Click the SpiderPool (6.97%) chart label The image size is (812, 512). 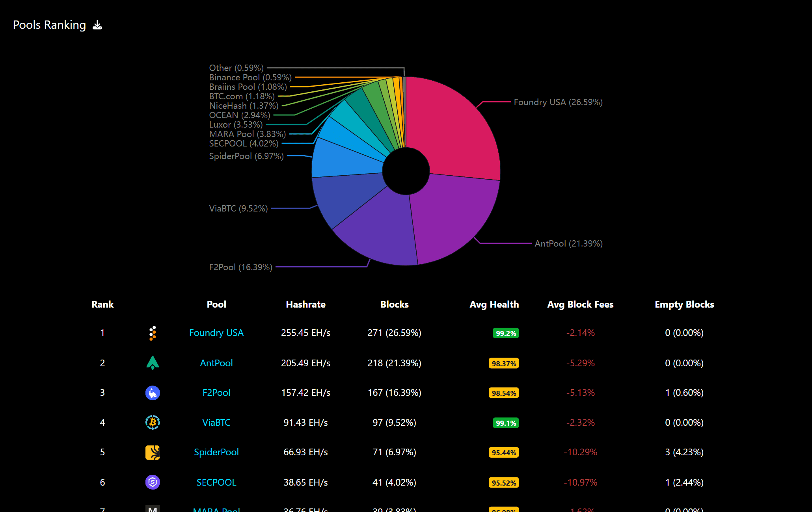click(x=246, y=156)
